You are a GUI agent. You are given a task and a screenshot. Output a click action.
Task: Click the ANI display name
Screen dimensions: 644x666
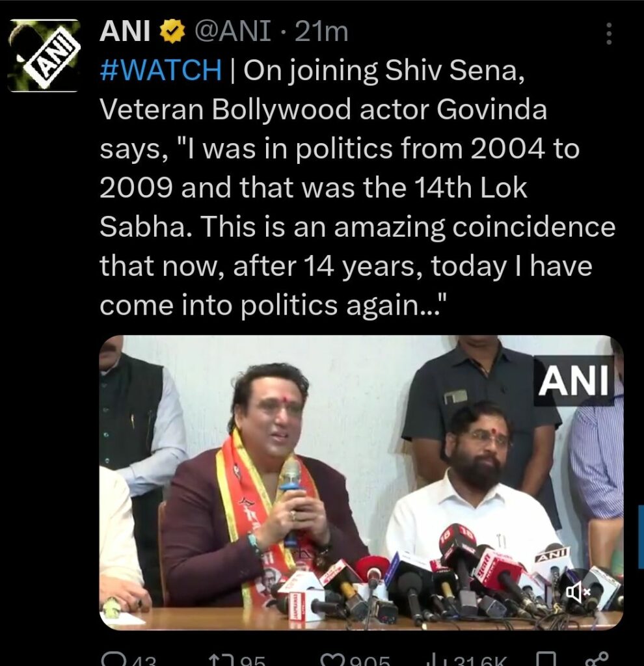126,31
